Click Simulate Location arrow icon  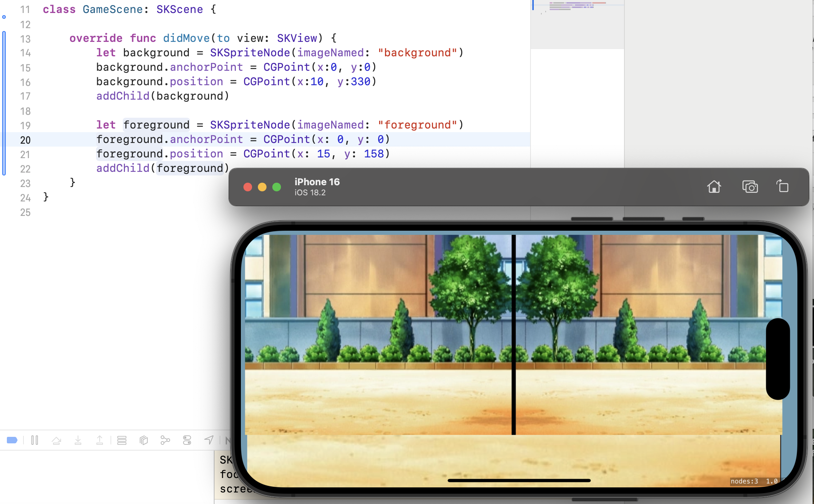click(x=209, y=440)
